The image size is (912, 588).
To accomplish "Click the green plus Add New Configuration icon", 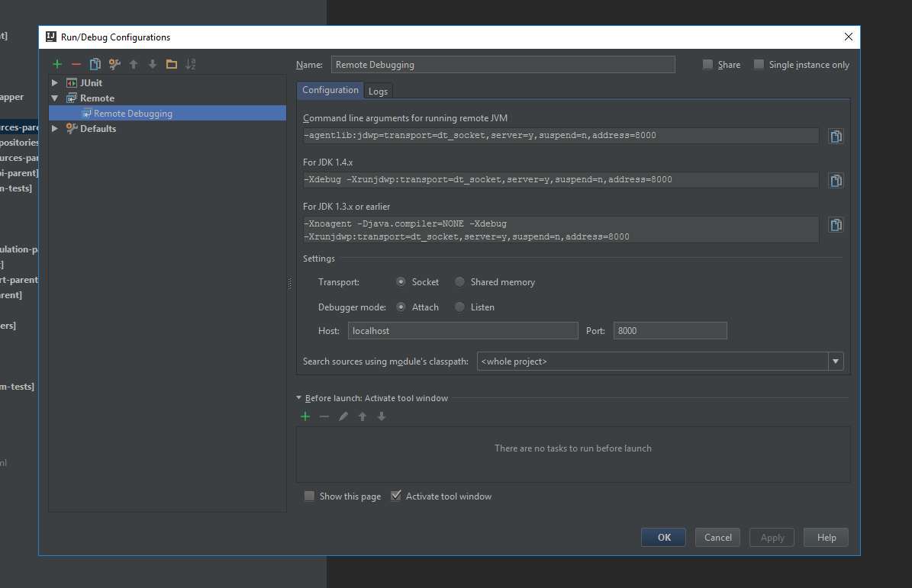I will coord(57,65).
